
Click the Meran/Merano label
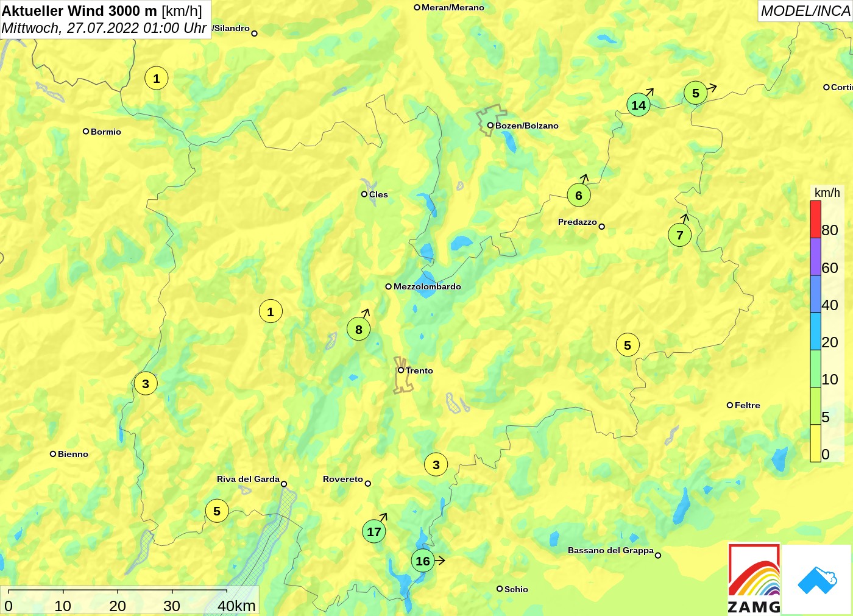click(453, 7)
